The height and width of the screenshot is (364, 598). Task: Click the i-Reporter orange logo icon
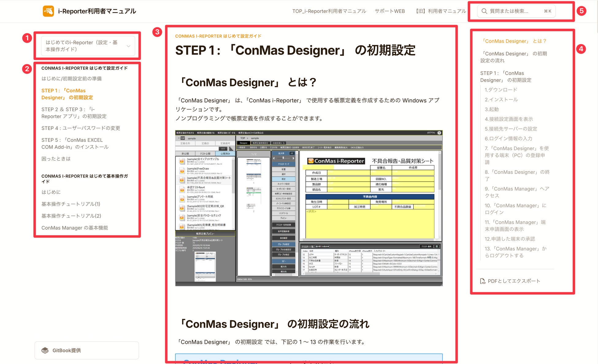pyautogui.click(x=48, y=11)
